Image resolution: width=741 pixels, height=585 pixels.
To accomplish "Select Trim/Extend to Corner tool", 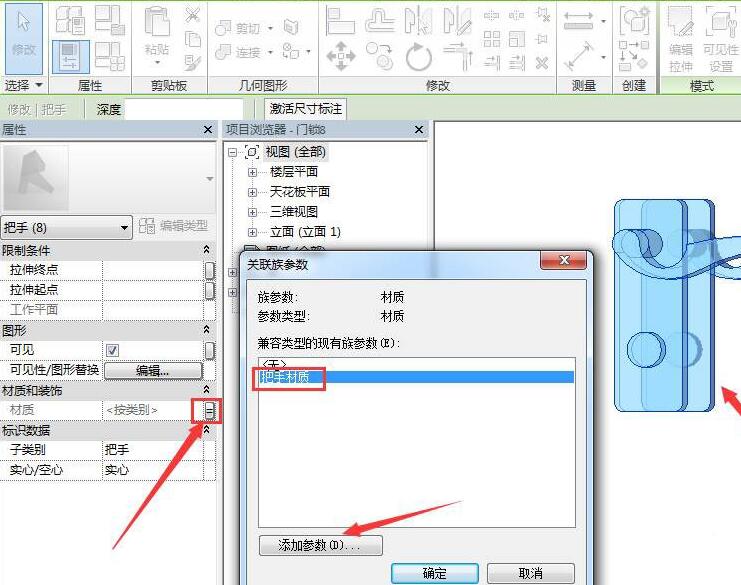I will coord(457,56).
